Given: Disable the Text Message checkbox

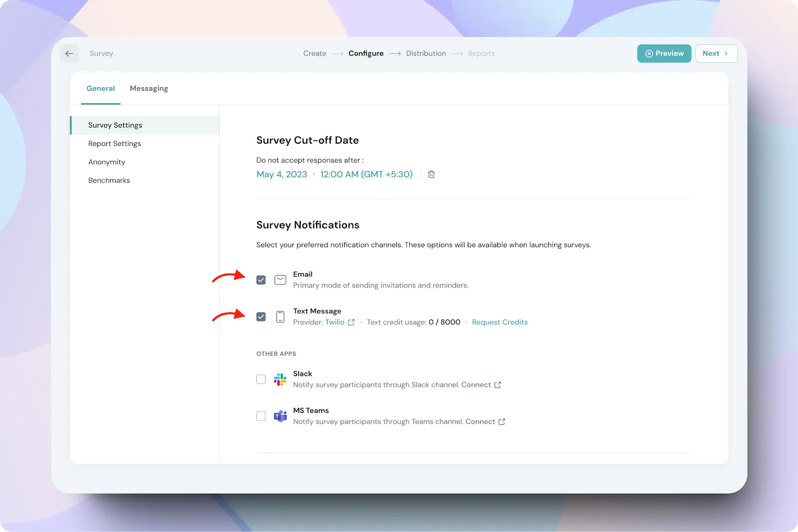Looking at the screenshot, I should tap(261, 317).
